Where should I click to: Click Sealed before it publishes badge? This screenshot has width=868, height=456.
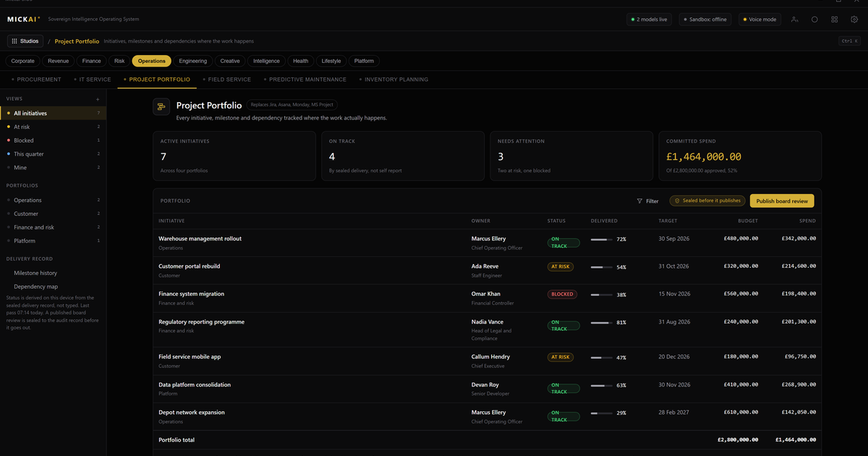coord(707,200)
